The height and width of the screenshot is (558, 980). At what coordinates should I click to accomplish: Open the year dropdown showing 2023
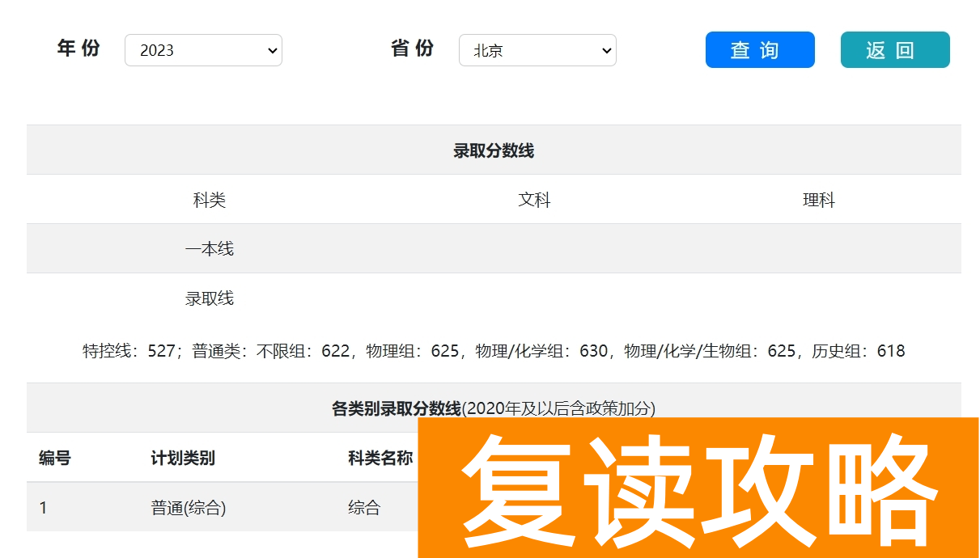click(x=202, y=49)
